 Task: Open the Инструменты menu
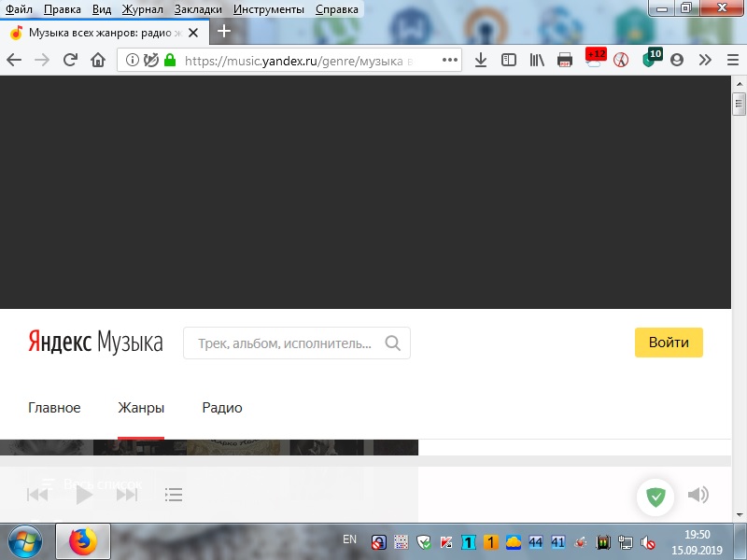click(269, 9)
